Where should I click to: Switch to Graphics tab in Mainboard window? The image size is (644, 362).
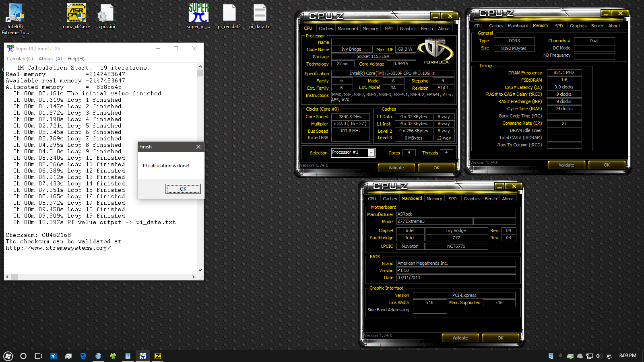(472, 199)
